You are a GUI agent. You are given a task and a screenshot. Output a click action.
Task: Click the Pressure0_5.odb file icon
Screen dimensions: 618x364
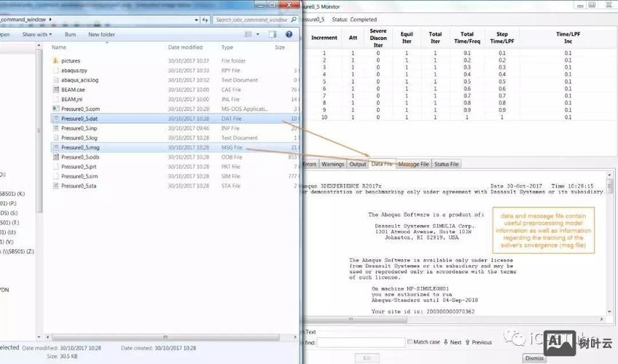click(x=55, y=157)
